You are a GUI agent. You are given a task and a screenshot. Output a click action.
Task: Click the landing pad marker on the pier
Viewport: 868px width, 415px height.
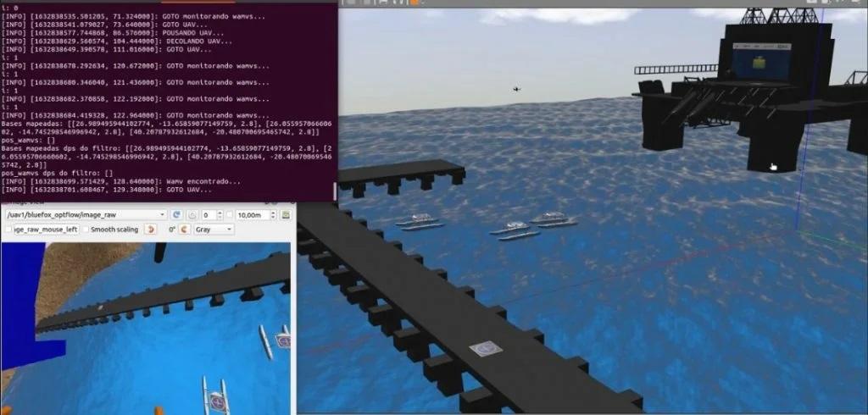click(484, 348)
